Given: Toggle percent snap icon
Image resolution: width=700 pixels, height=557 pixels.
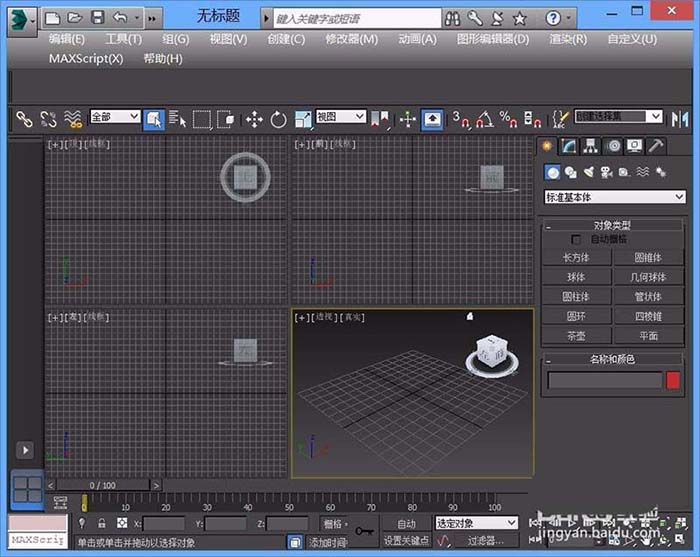Looking at the screenshot, I should [x=508, y=119].
